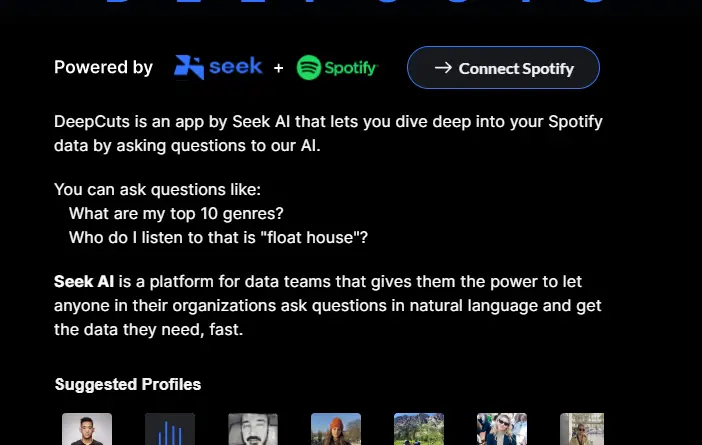
Task: Click the Suggested Profiles heading
Action: click(128, 384)
